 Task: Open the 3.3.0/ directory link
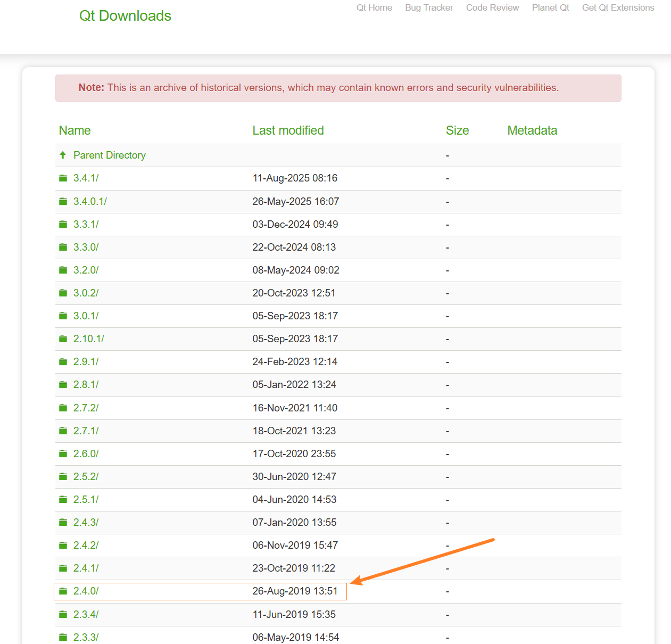[x=86, y=247]
